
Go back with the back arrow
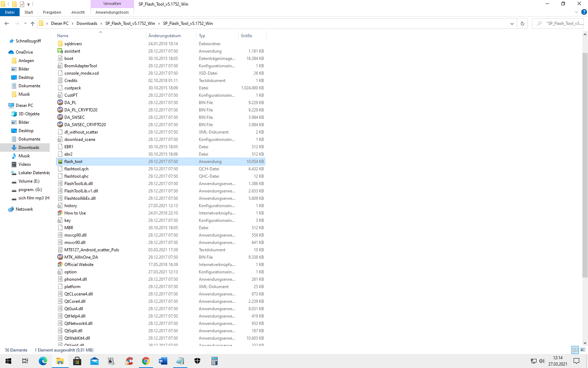[7, 23]
